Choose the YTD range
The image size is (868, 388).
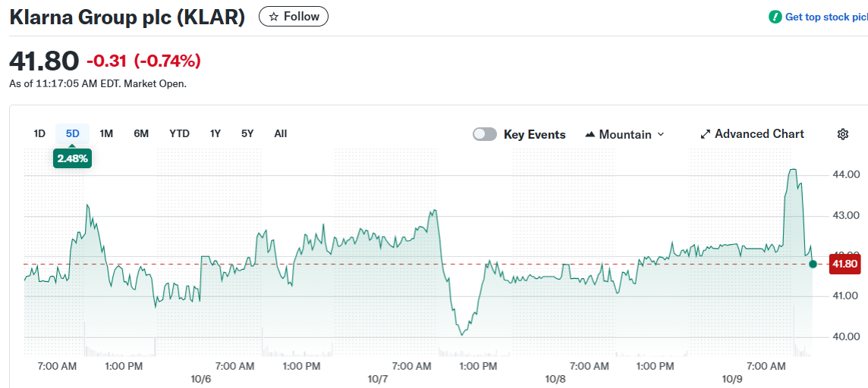coord(179,133)
